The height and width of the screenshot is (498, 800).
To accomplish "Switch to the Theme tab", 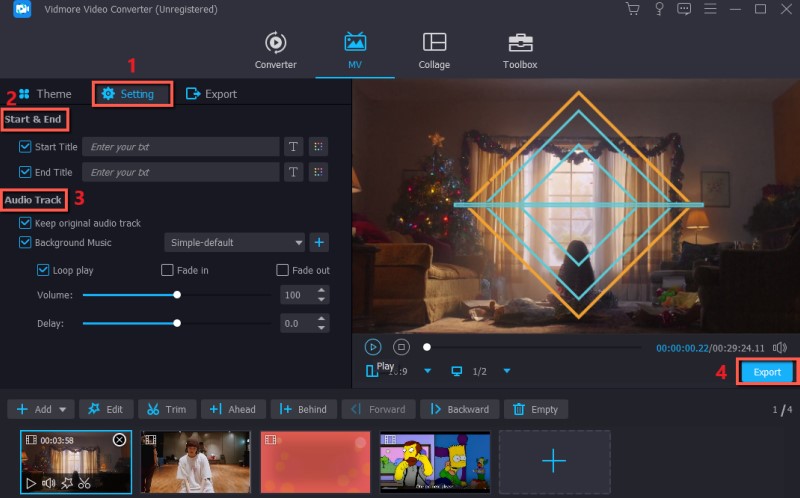I will click(x=44, y=94).
